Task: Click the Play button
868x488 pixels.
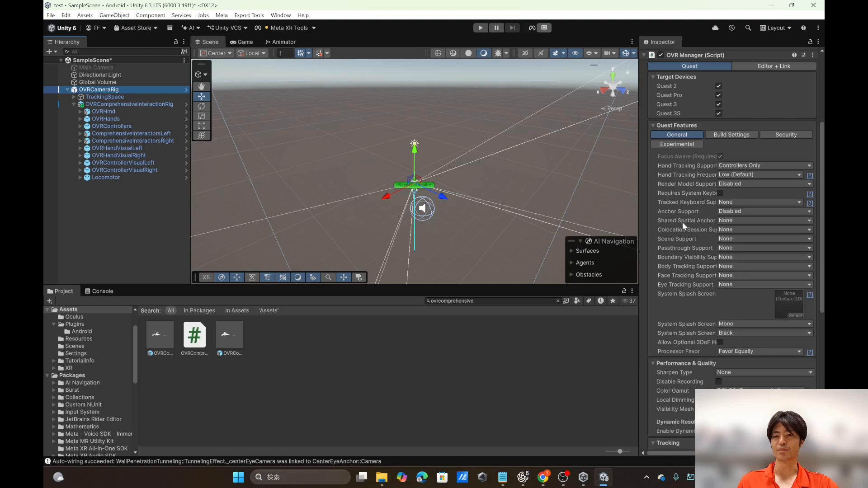Action: (x=480, y=28)
